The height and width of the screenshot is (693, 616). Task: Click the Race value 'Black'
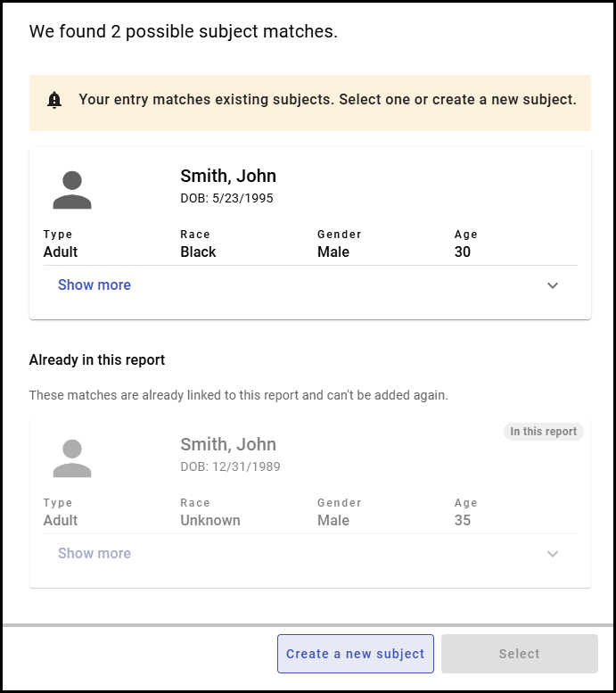pyautogui.click(x=198, y=252)
